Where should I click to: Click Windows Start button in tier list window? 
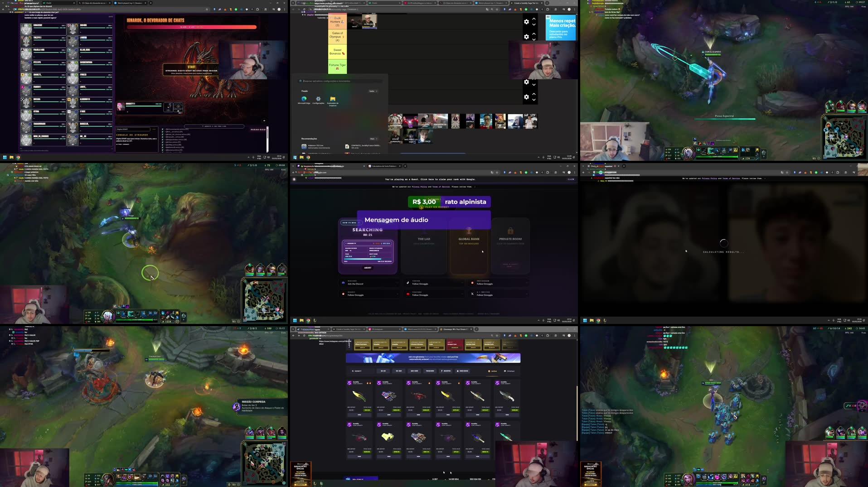coord(295,158)
